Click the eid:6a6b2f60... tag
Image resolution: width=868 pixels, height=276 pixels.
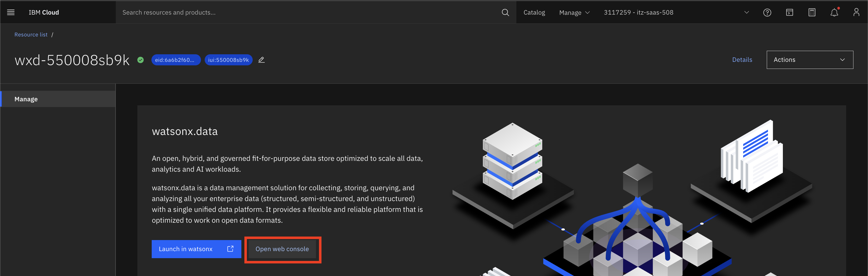coord(176,60)
